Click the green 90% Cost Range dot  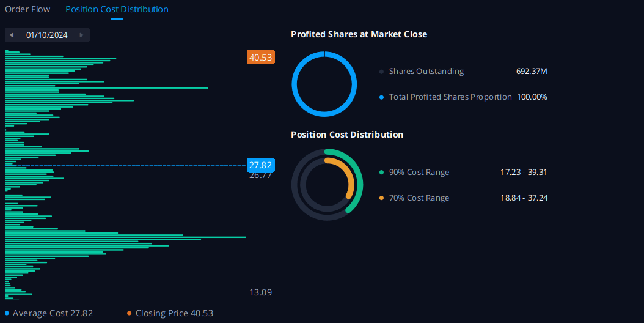[382, 173]
